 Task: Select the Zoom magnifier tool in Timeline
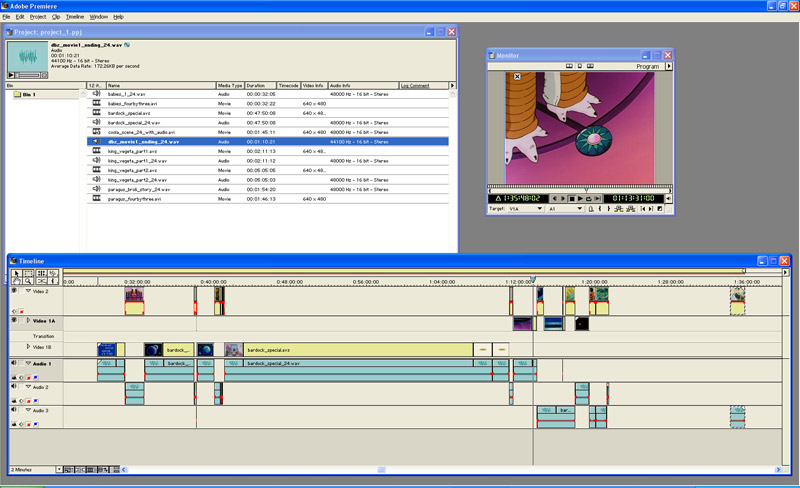pyautogui.click(x=29, y=282)
